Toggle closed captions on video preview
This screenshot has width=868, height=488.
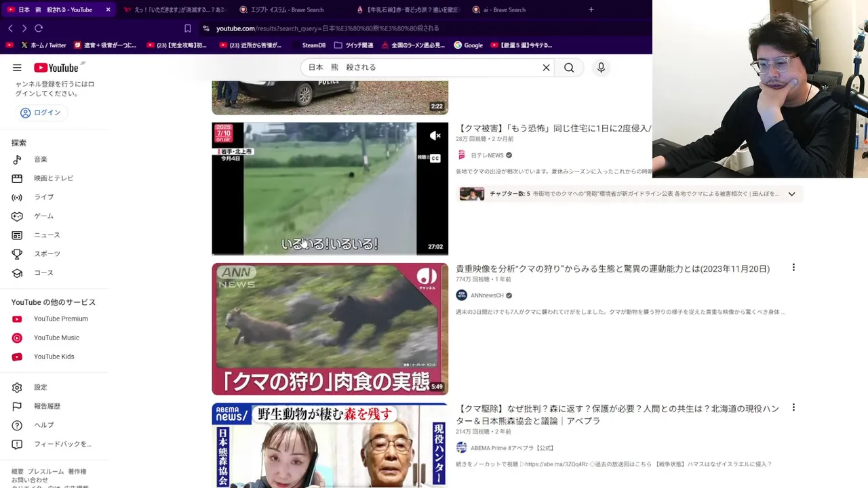pos(435,158)
